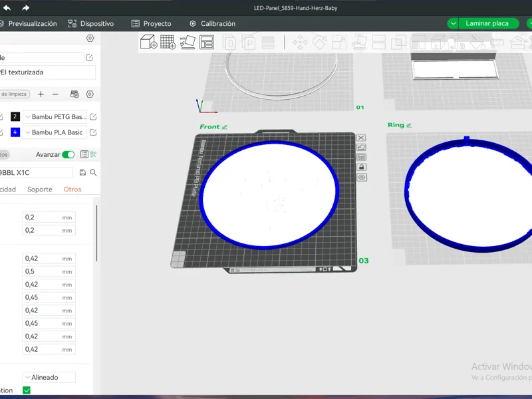Toggle the eye icon beside plate 03
This screenshot has width=532, height=399.
(x=362, y=177)
